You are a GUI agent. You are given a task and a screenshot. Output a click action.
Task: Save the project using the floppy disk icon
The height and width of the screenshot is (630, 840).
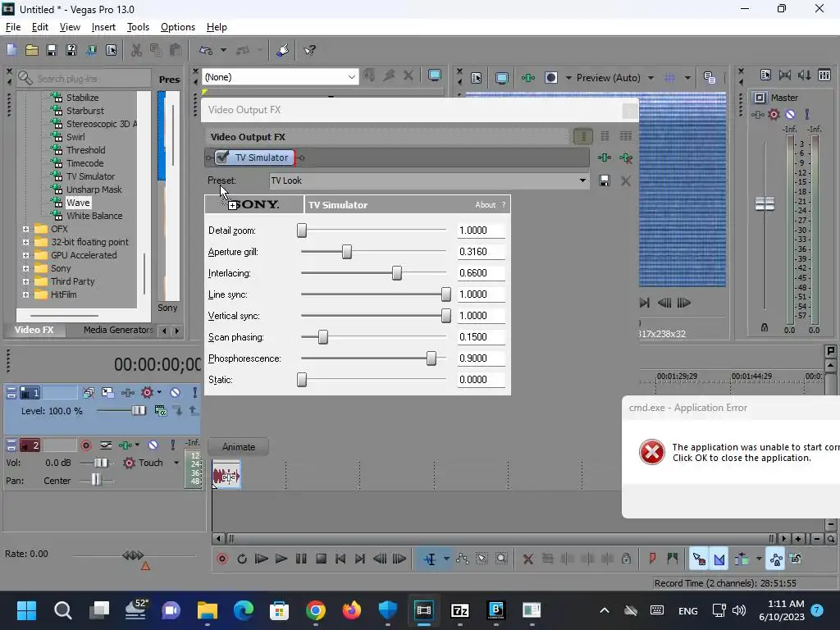coord(52,50)
